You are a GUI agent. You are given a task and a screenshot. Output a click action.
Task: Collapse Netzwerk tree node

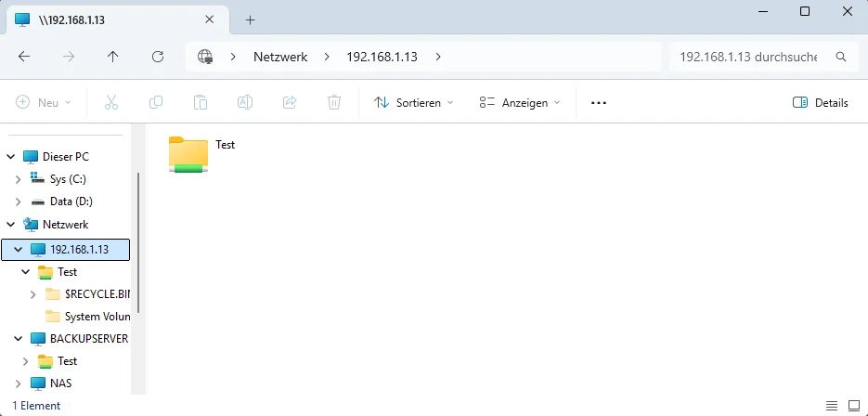pos(10,225)
